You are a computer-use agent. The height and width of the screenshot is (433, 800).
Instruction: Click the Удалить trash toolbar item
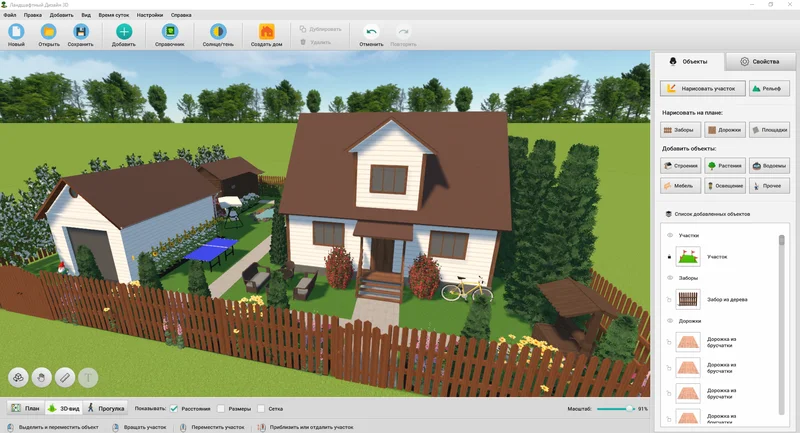coord(316,42)
